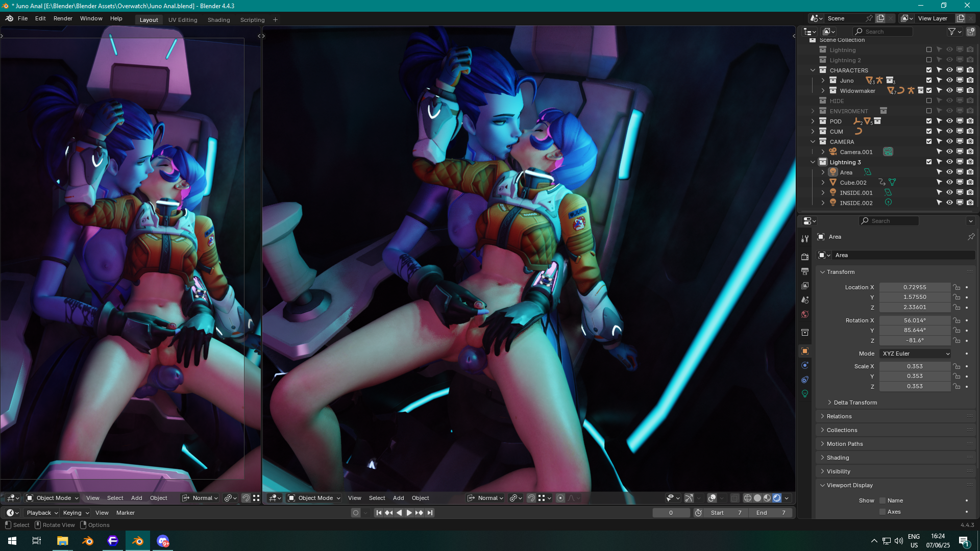The width and height of the screenshot is (980, 551).
Task: Pin the Area properties context
Action: click(x=971, y=237)
